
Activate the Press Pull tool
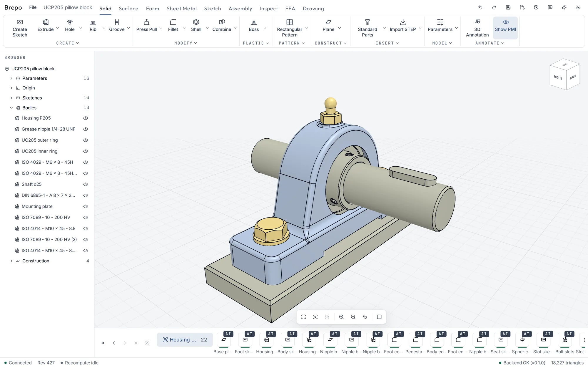tap(146, 26)
